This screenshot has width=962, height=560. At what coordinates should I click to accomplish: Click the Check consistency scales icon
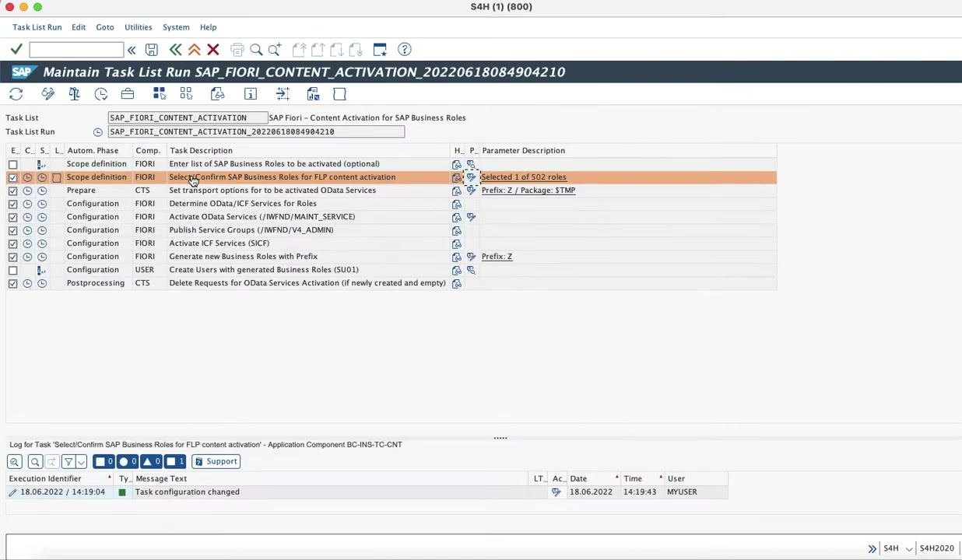click(x=75, y=94)
